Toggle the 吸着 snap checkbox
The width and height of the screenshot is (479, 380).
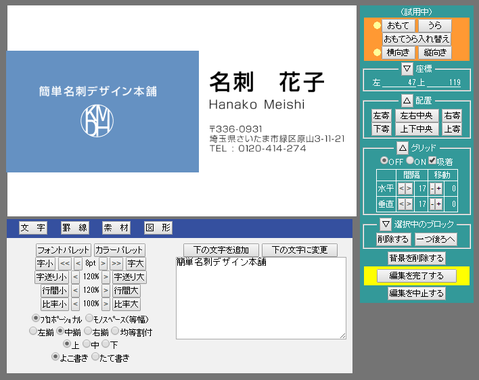pos(432,161)
